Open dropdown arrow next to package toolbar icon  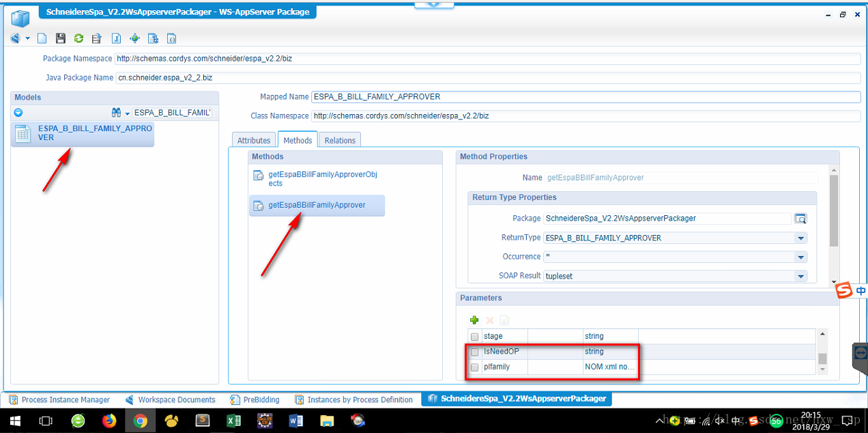point(28,39)
